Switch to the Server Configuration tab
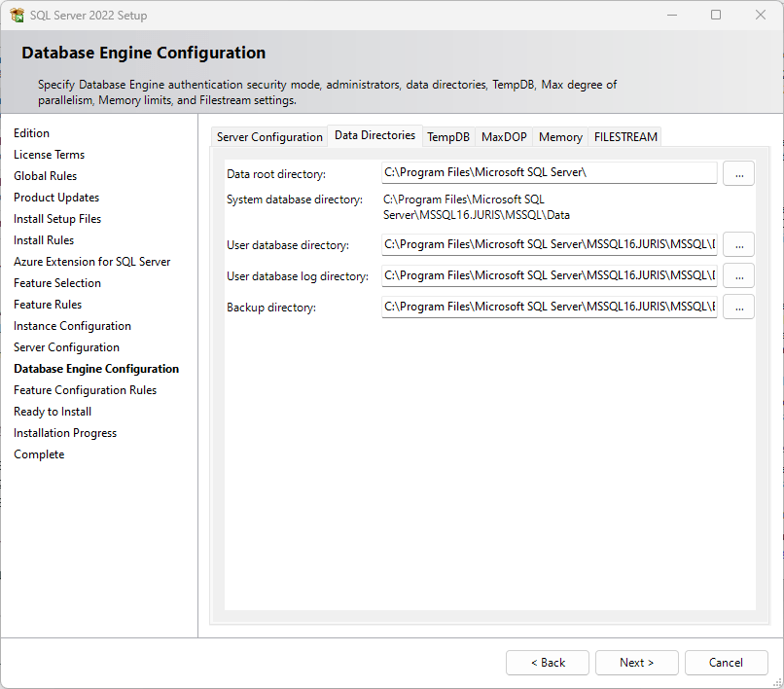784x689 pixels. (269, 137)
